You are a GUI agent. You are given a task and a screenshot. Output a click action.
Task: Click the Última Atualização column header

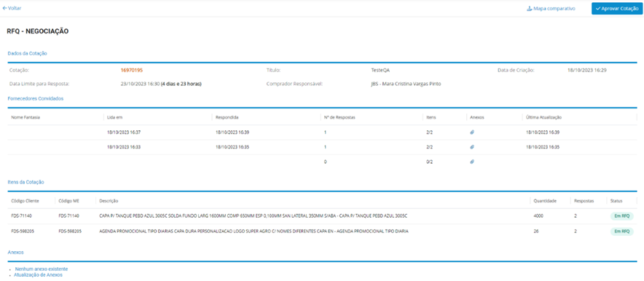tap(543, 117)
